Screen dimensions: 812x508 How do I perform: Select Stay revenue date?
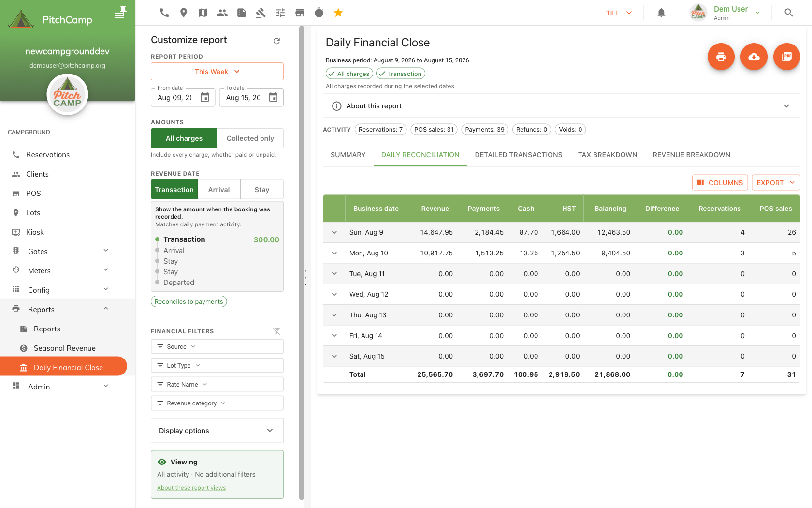pos(262,190)
